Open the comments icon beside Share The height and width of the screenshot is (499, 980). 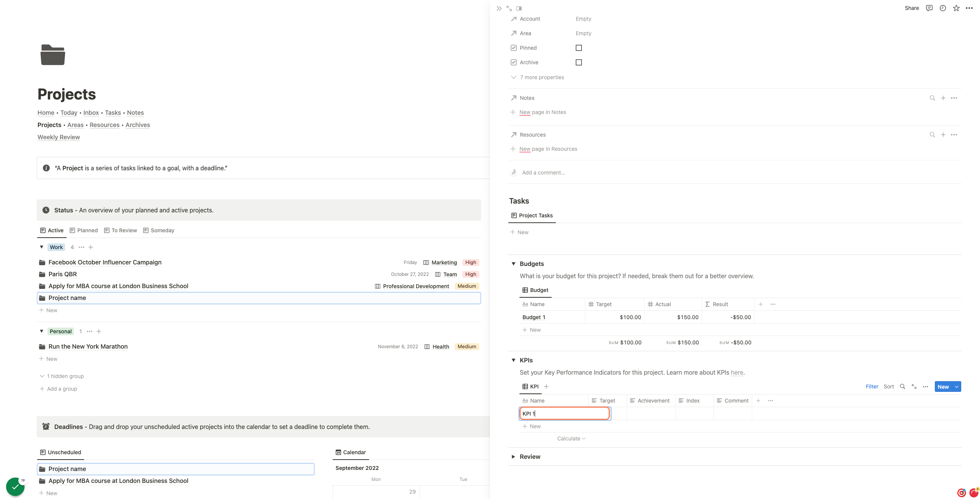tap(929, 8)
